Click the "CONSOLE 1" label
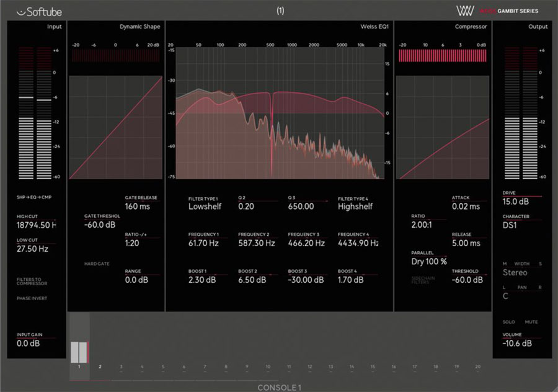 click(x=280, y=388)
